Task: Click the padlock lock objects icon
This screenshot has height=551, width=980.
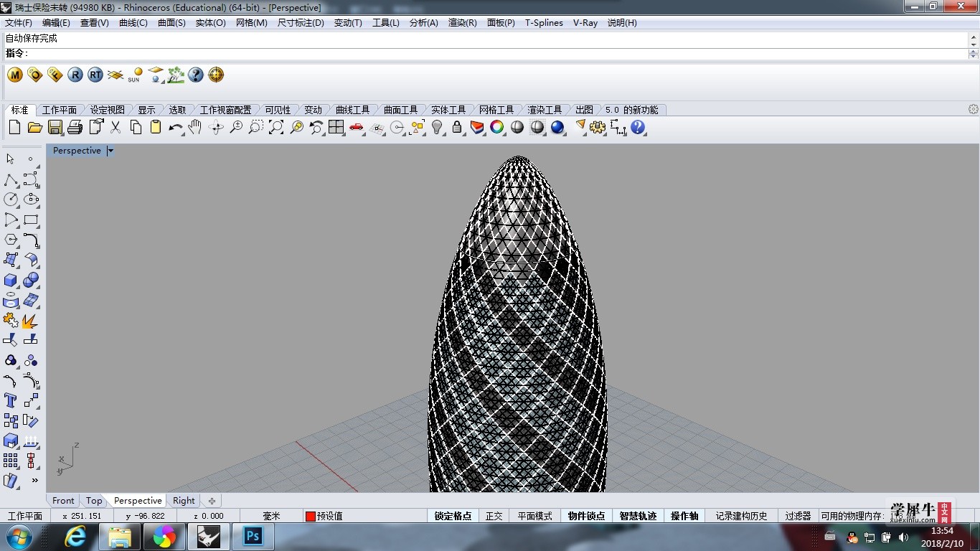Action: [x=457, y=128]
